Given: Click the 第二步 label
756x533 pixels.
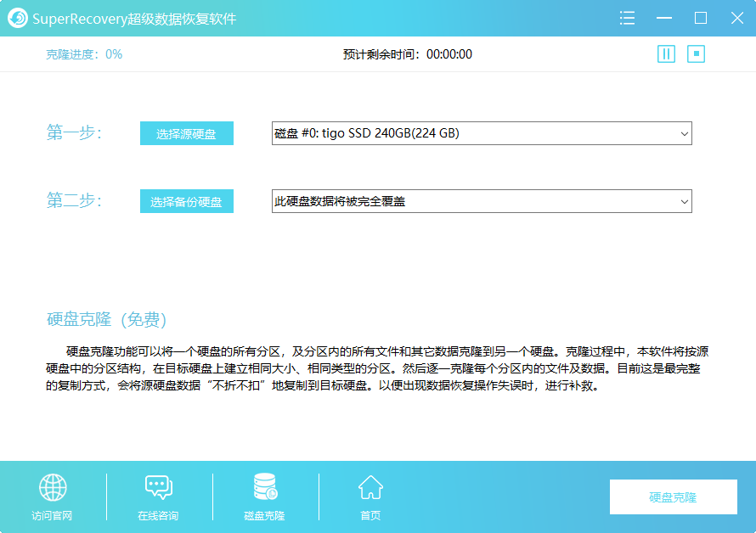Looking at the screenshot, I should pyautogui.click(x=74, y=200).
